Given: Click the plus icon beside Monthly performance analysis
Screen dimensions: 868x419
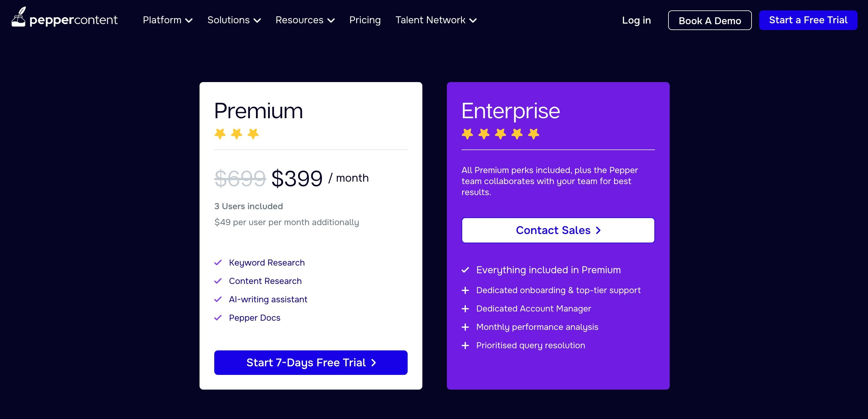Looking at the screenshot, I should click(466, 327).
